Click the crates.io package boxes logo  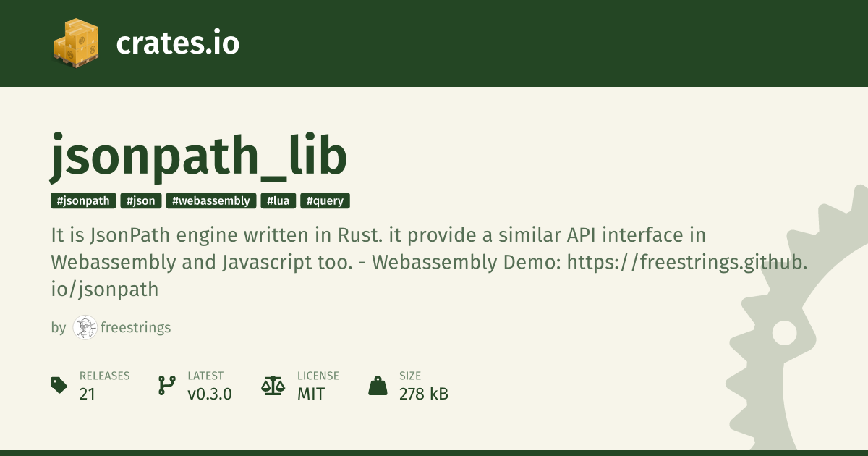coord(76,43)
